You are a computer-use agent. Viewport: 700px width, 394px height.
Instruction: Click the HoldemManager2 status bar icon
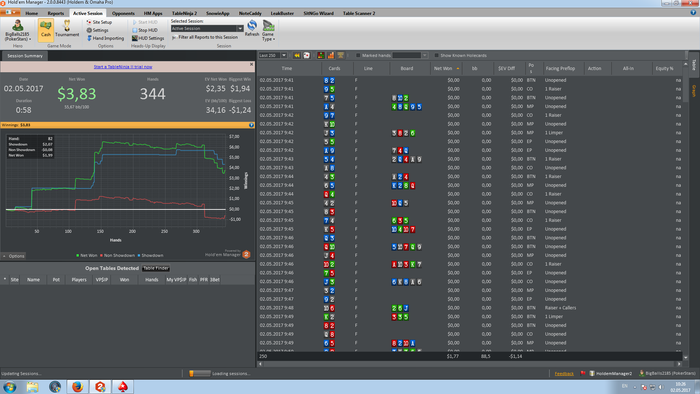pyautogui.click(x=610, y=373)
